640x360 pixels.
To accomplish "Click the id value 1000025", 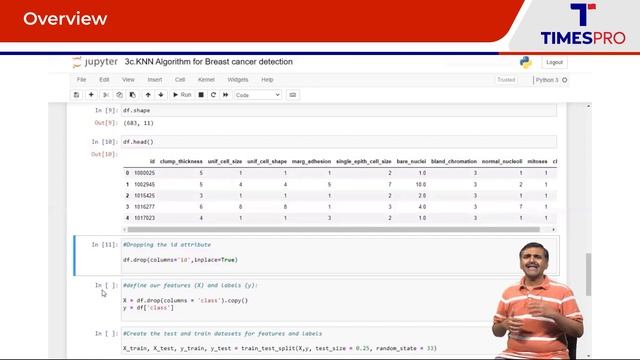I will click(144, 173).
